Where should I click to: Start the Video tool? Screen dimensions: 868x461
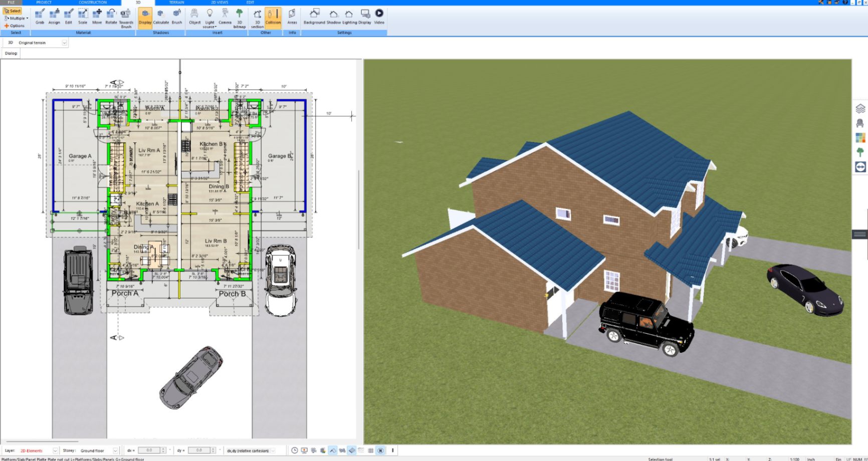(x=379, y=17)
